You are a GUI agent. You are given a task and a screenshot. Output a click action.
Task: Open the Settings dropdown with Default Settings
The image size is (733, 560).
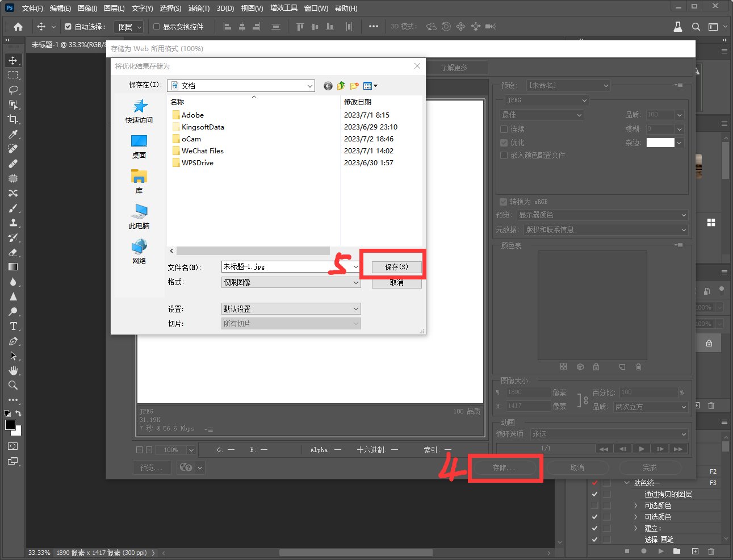291,309
